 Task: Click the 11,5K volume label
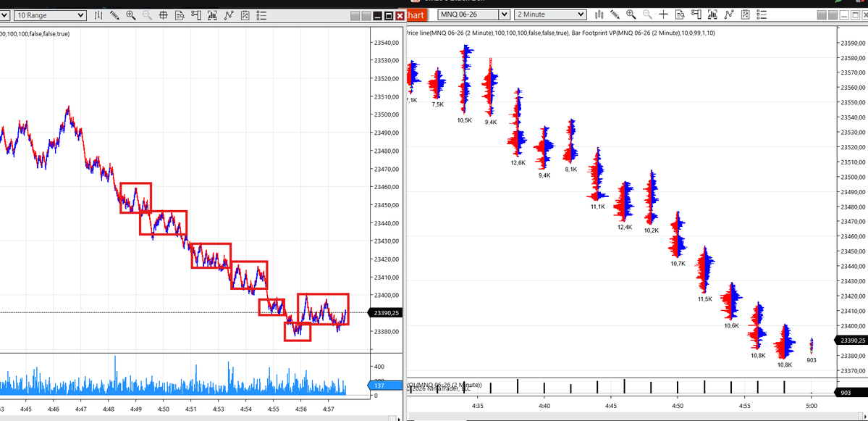tap(704, 299)
